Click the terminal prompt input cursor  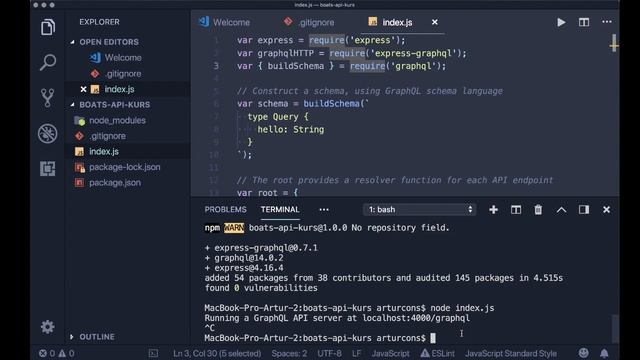pos(433,338)
